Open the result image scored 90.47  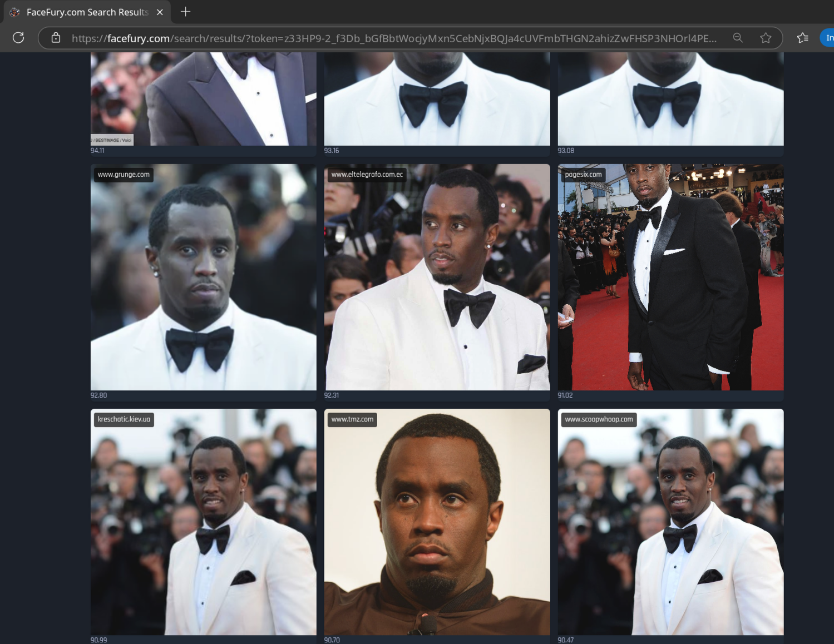click(671, 522)
